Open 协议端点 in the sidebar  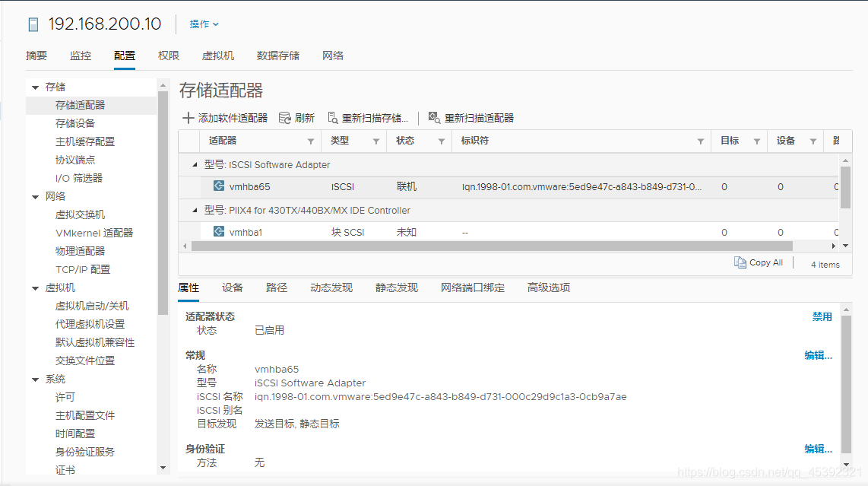(75, 160)
